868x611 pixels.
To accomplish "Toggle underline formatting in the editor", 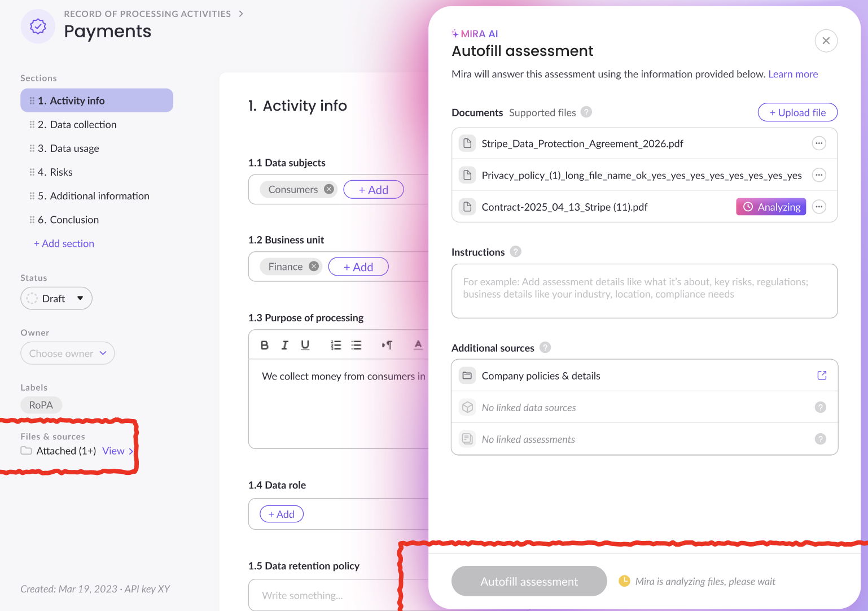I will pos(305,345).
